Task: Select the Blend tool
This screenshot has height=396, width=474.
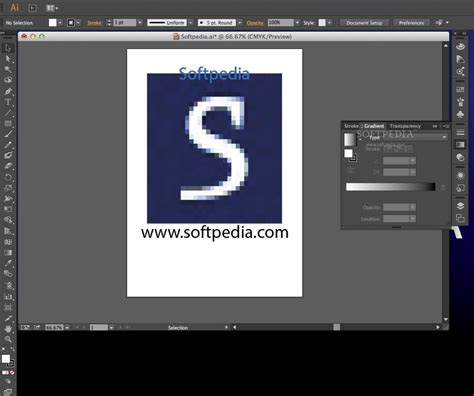Action: (8, 274)
